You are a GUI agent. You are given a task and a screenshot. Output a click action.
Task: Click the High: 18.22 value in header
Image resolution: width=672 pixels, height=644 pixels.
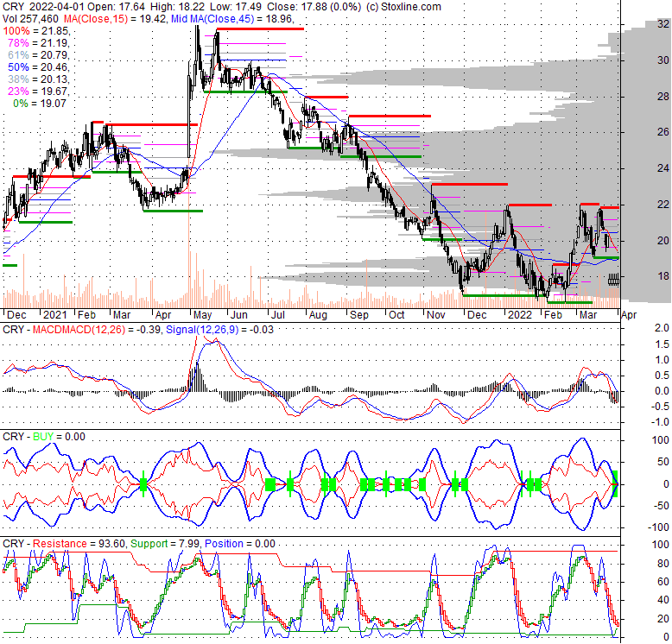coord(178,7)
